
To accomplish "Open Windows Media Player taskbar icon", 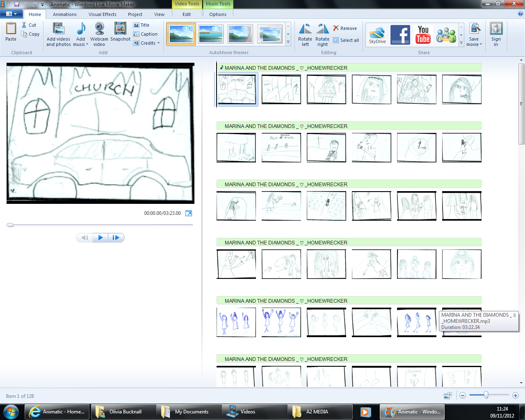I will tap(365, 412).
